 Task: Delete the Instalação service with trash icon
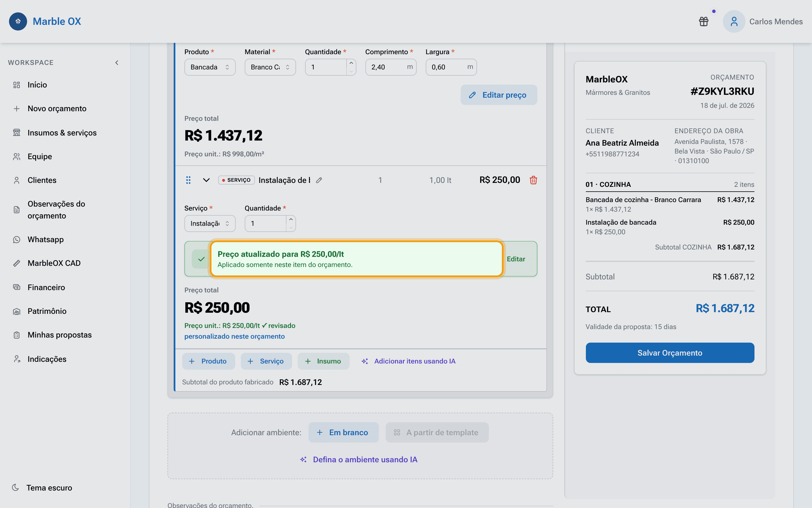pyautogui.click(x=533, y=180)
